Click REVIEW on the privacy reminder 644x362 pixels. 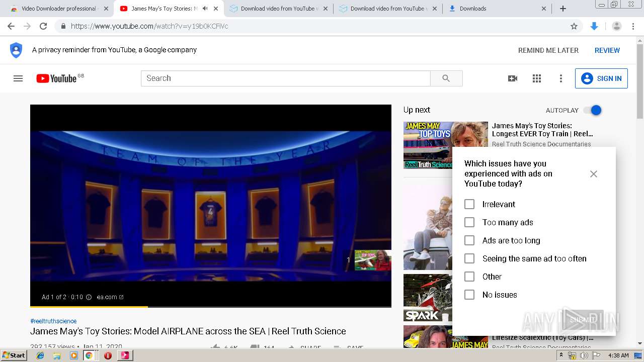click(x=607, y=50)
